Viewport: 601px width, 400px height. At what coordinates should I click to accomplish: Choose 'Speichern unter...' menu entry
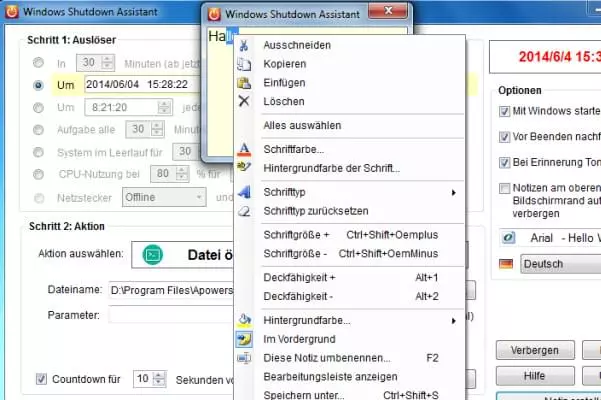(350, 395)
